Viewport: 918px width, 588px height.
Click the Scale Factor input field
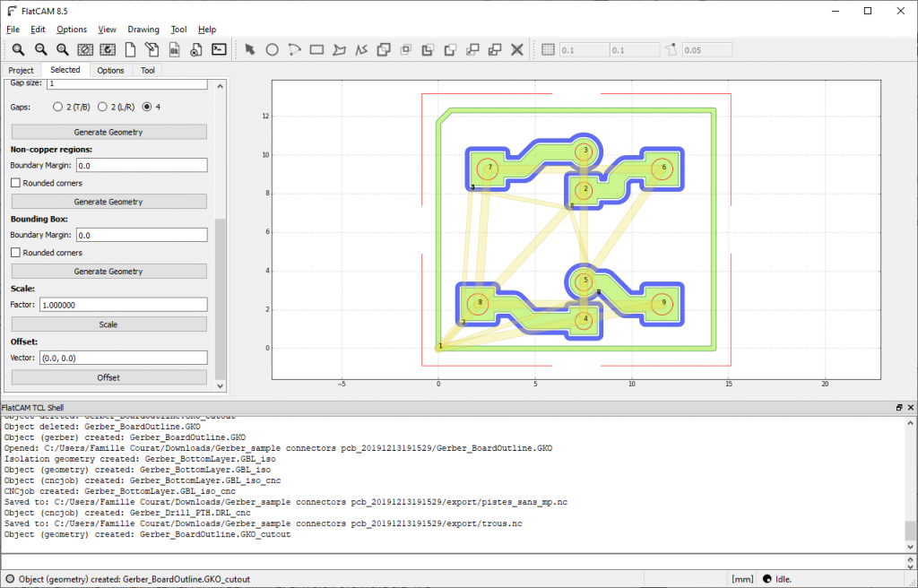coord(124,305)
